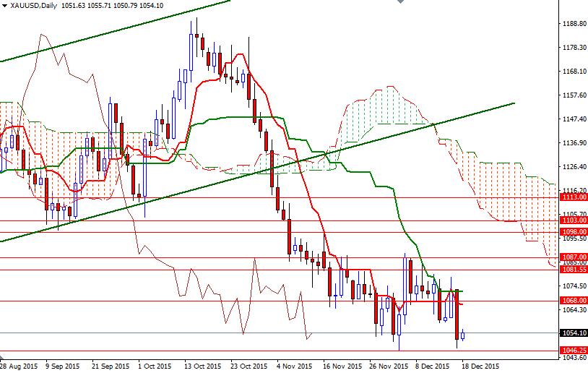Click the 28 Aug 2015 date label
The image size is (588, 373).
pos(20,366)
